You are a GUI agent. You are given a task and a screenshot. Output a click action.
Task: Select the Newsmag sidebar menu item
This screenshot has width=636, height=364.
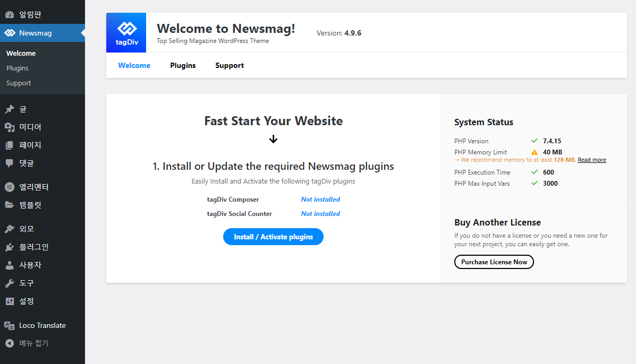[43, 33]
